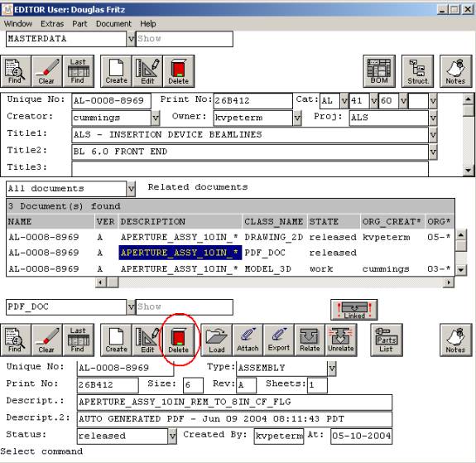Click the Unrelate icon
476x463 pixels.
pyautogui.click(x=341, y=340)
